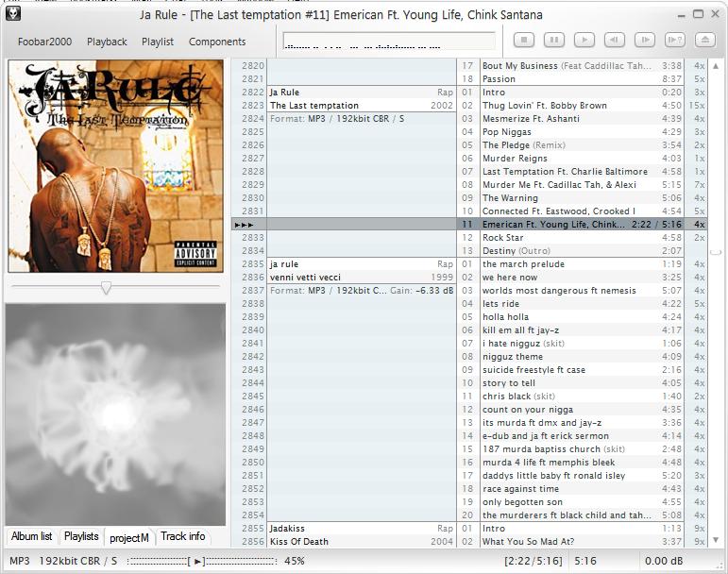
Task: Click the projectM visualization panel
Action: [115, 414]
